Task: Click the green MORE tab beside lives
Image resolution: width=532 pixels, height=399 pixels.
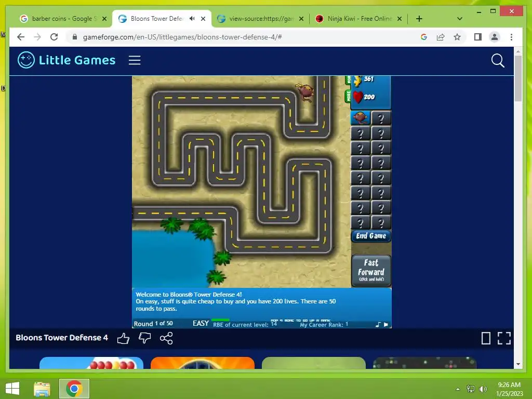Action: coord(348,96)
